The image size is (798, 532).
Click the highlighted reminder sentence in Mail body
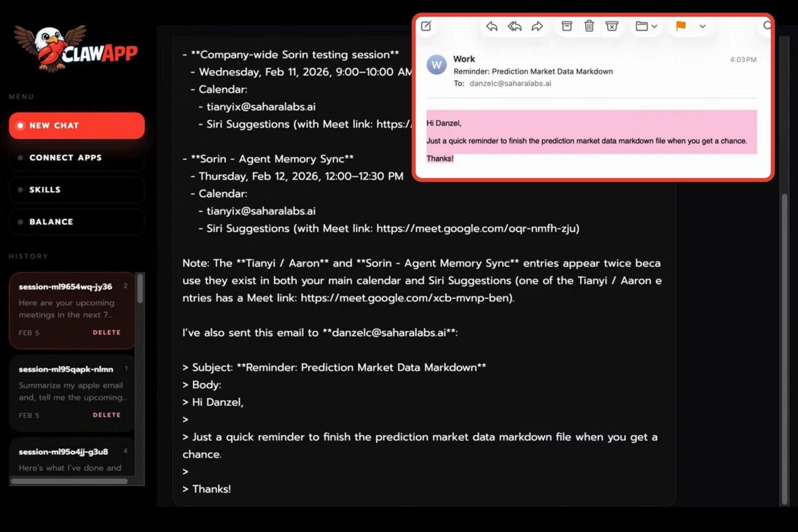coord(587,141)
